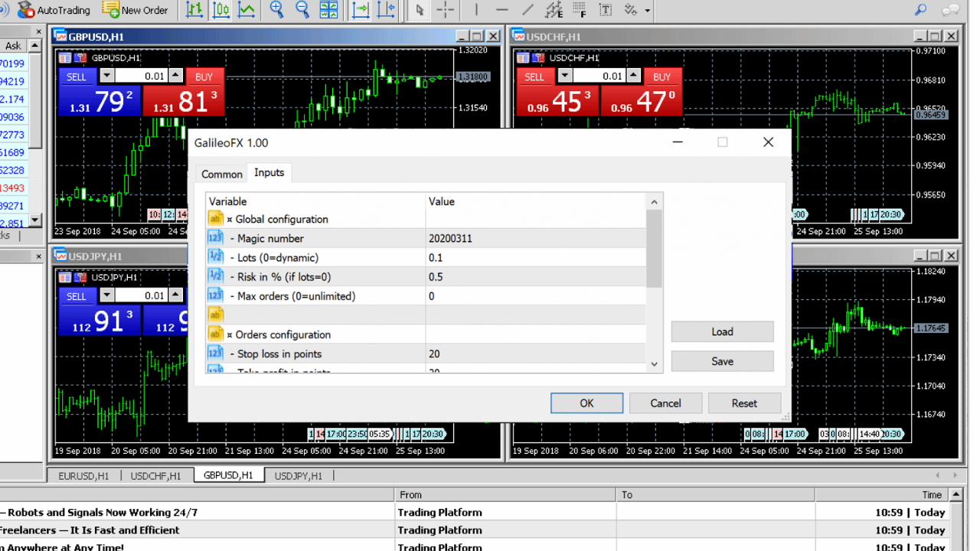Switch to line chart view
Image resolution: width=980 pixels, height=551 pixels.
click(x=247, y=10)
